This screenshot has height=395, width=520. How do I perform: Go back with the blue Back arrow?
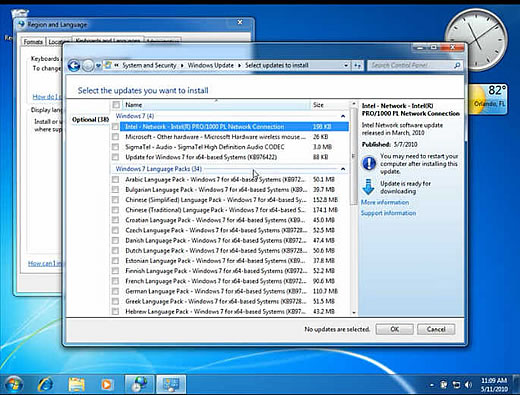coord(74,66)
